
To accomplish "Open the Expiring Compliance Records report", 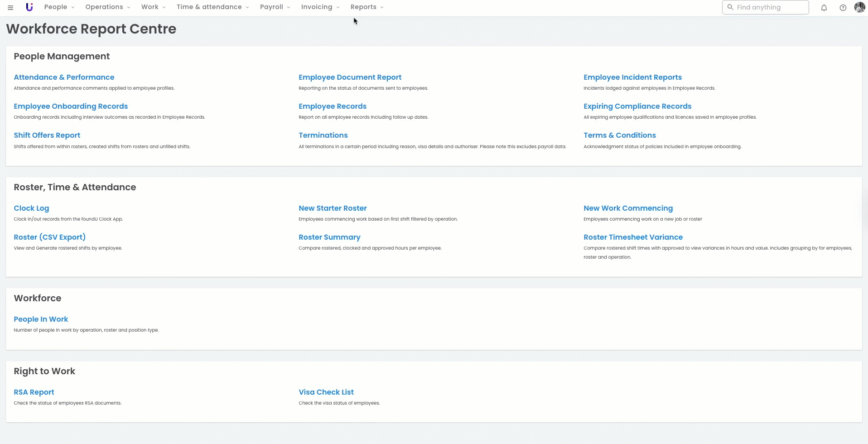I will (637, 106).
